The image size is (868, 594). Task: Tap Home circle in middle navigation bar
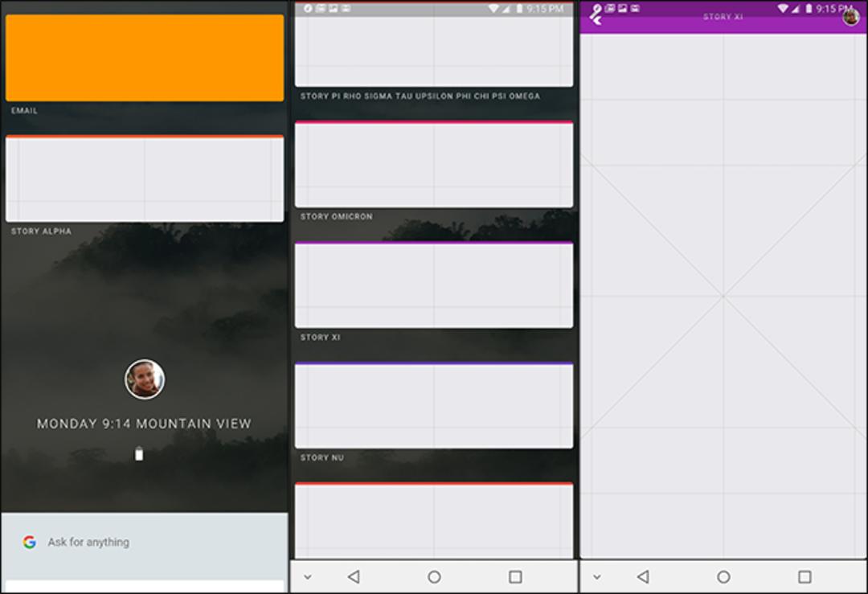(435, 577)
